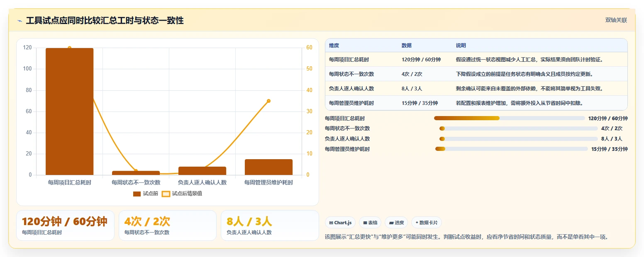The image size is (644, 257).
Task: Click the 数据卡片 chip
Action: 427,223
